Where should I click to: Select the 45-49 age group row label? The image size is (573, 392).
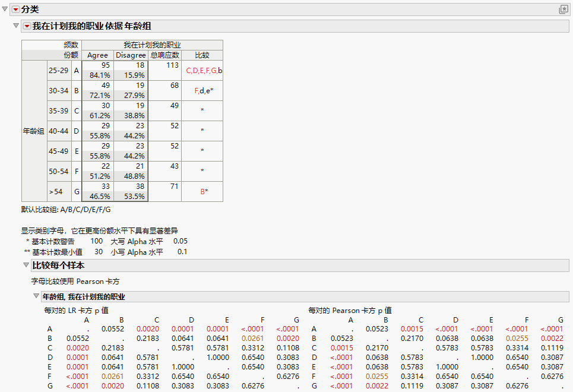(x=58, y=151)
